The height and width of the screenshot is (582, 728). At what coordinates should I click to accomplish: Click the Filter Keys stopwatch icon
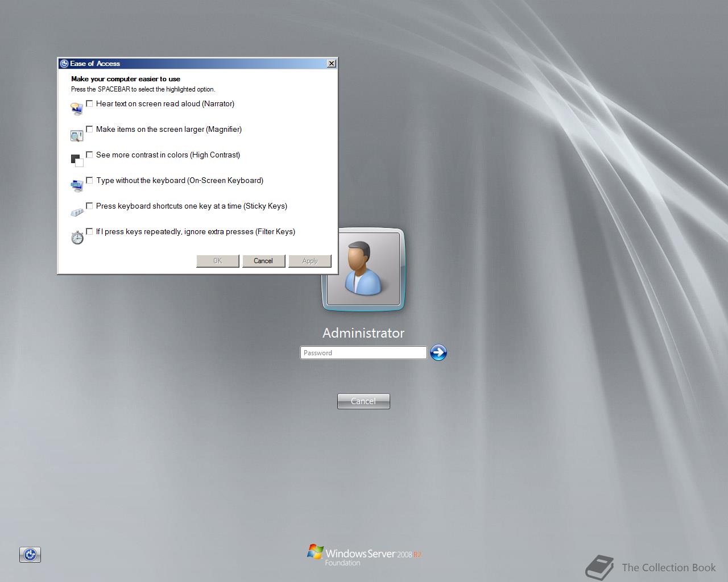coord(77,238)
